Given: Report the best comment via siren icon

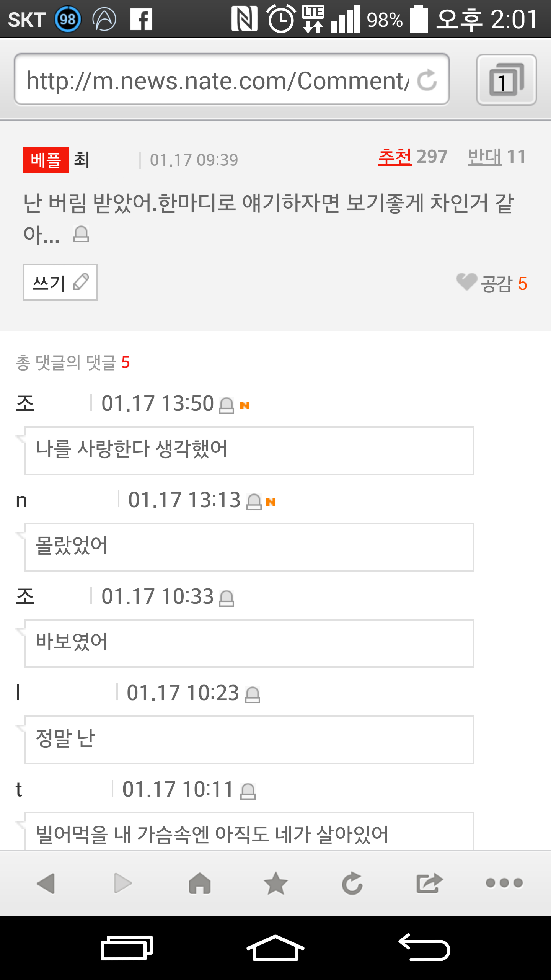Looking at the screenshot, I should (81, 234).
